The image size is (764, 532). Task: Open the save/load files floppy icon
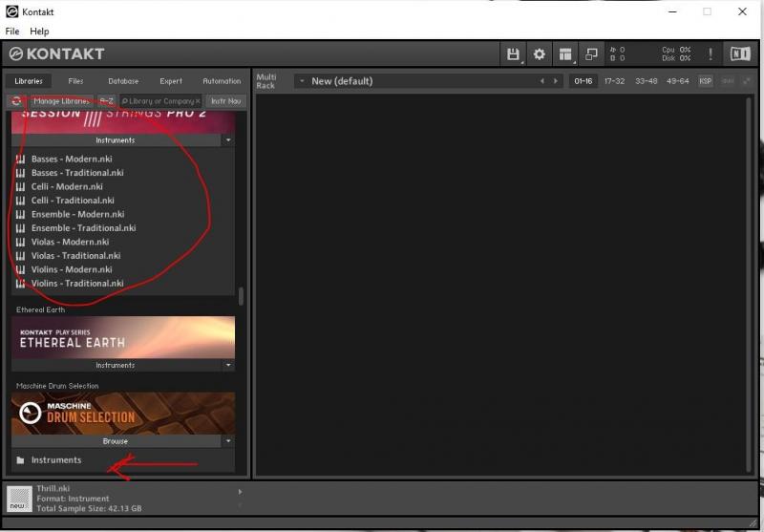[513, 54]
